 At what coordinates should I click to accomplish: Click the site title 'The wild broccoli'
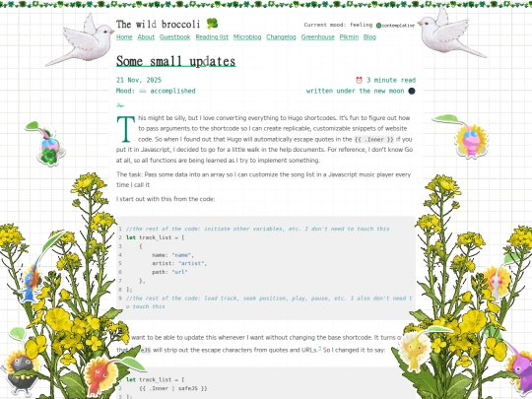click(158, 24)
